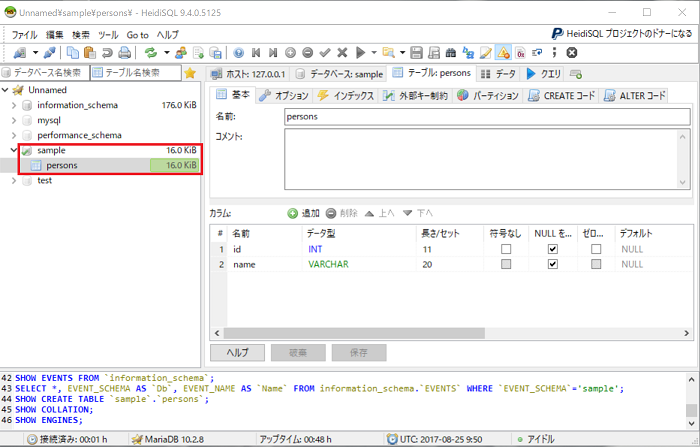Viewport: 700px width, 447px height.
Task: Toggle zerofill checkbox for id row
Action: pos(596,249)
